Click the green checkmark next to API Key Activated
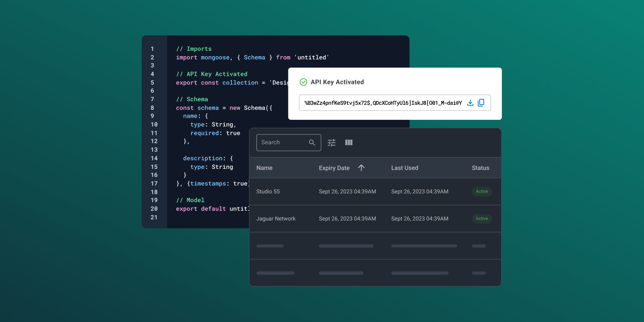The width and height of the screenshot is (644, 322). tap(303, 82)
